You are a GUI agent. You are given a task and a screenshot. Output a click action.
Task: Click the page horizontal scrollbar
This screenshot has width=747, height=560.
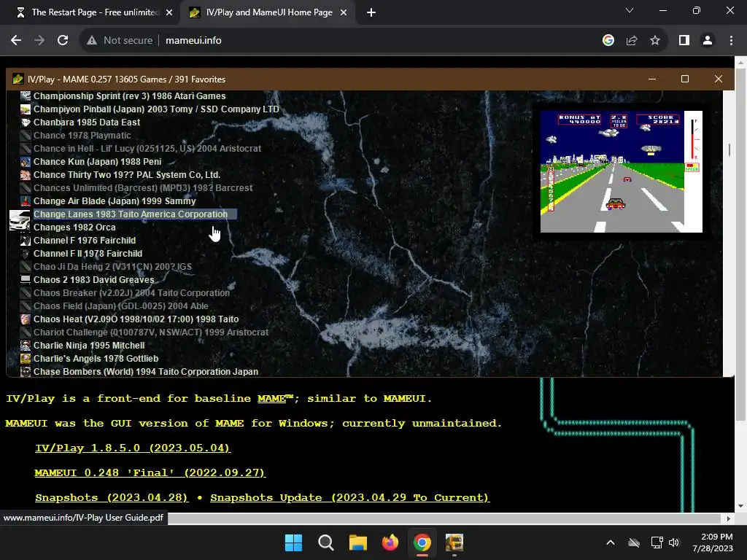[443, 518]
